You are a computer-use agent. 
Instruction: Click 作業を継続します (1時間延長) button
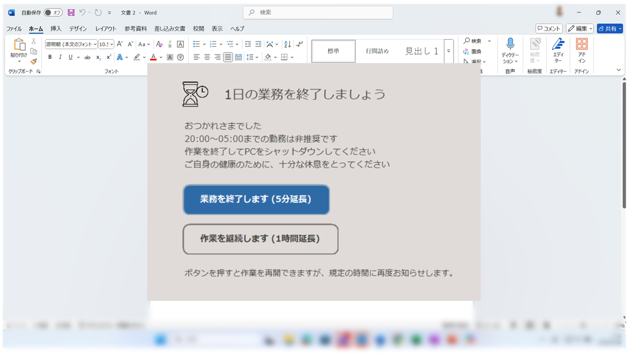[x=260, y=239]
